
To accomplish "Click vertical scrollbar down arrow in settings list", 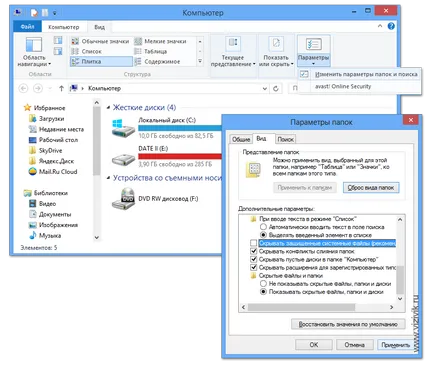I will pyautogui.click(x=400, y=298).
